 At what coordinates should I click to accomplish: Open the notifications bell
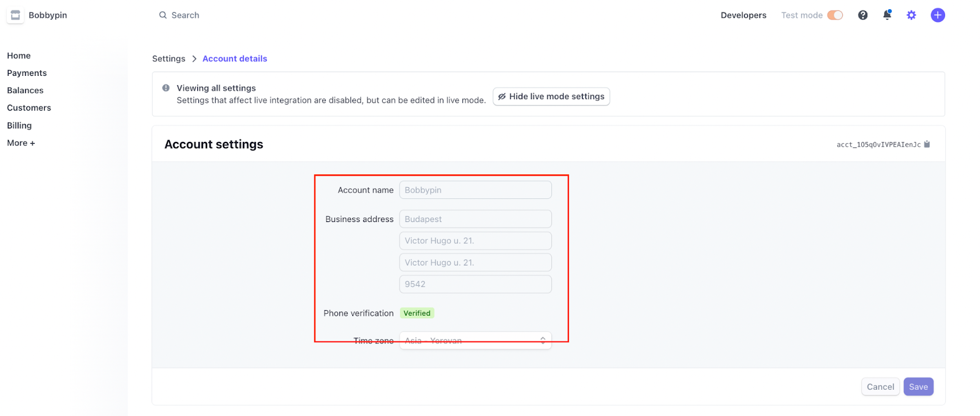887,15
